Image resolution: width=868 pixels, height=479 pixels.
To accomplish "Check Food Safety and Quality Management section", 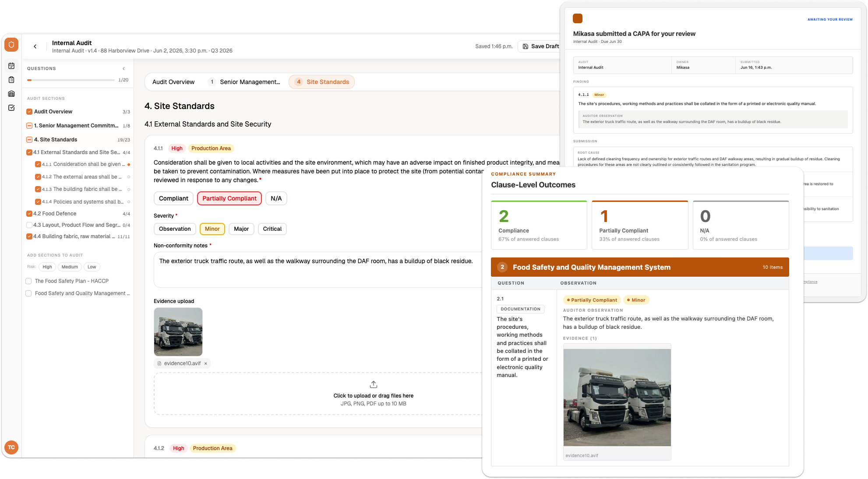I will point(28,293).
